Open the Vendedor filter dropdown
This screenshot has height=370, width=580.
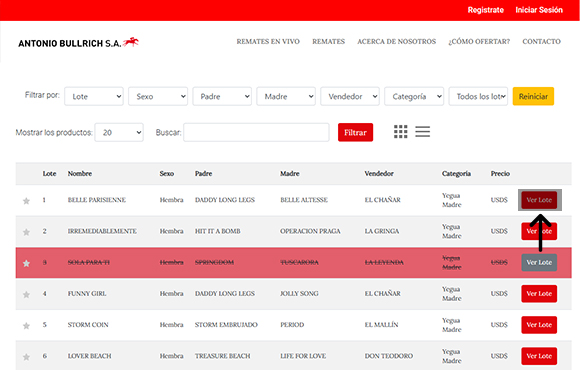(350, 96)
